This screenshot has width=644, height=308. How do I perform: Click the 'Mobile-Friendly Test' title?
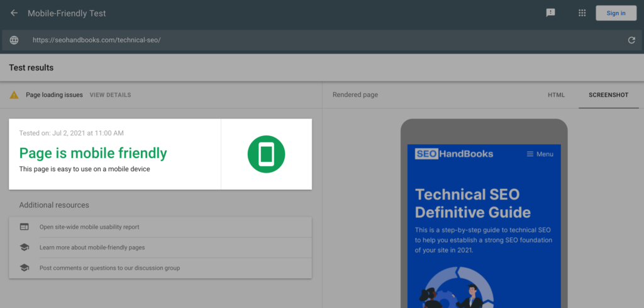67,13
